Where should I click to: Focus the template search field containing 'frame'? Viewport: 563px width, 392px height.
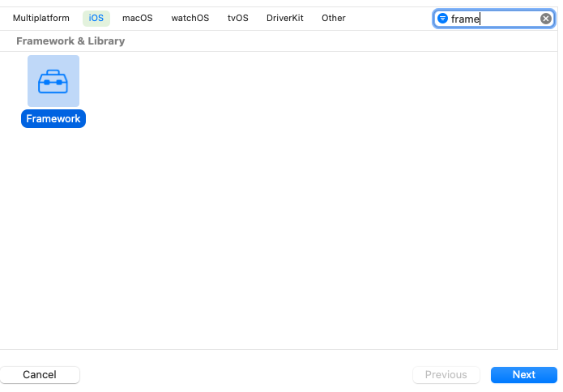coord(493,19)
